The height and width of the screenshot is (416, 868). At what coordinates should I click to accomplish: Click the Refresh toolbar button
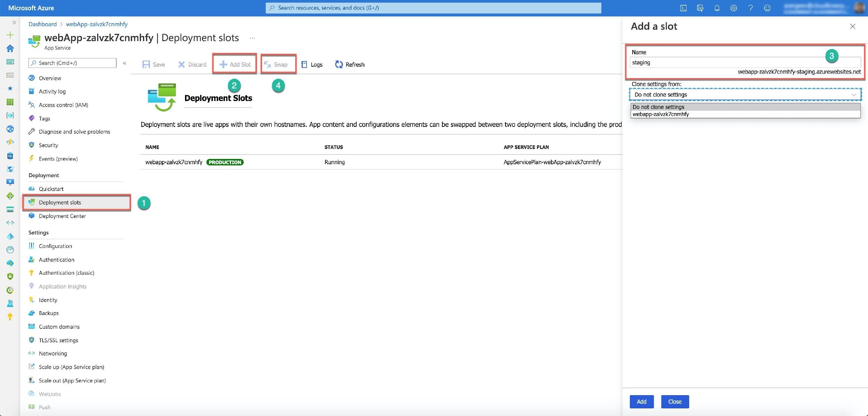pyautogui.click(x=350, y=64)
